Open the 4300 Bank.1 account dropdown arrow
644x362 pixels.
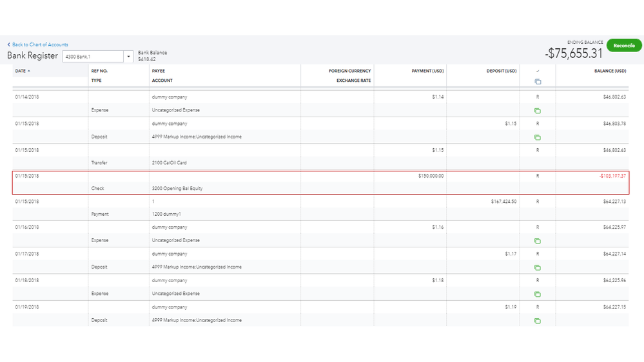(x=128, y=57)
